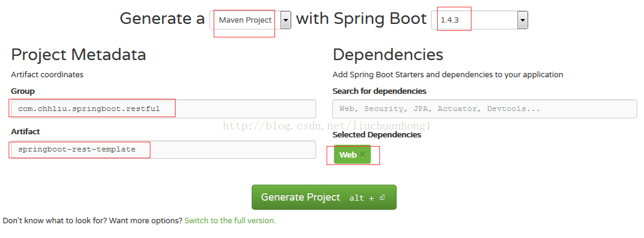Click the Add Spring Boot Starters description text
The width and height of the screenshot is (644, 238).
coord(448,75)
